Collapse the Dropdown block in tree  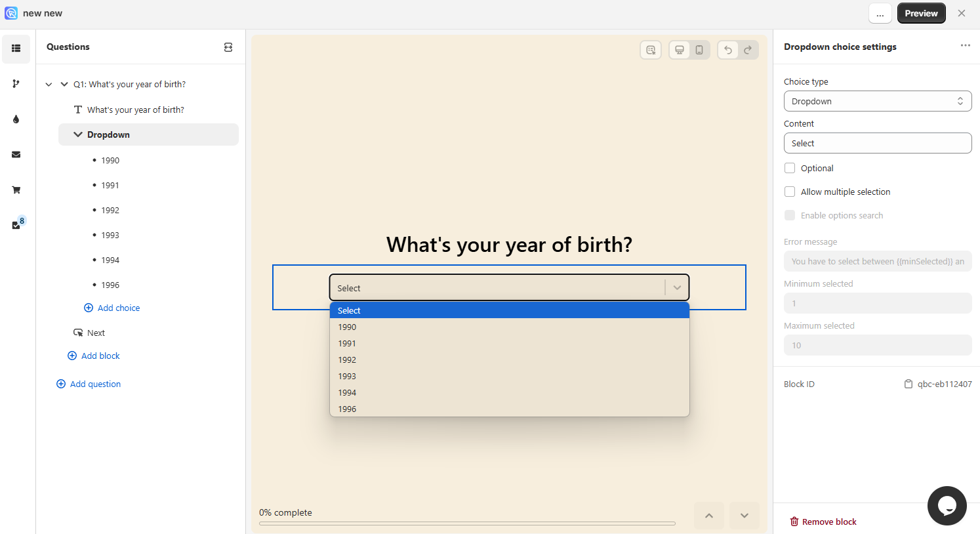coord(78,134)
